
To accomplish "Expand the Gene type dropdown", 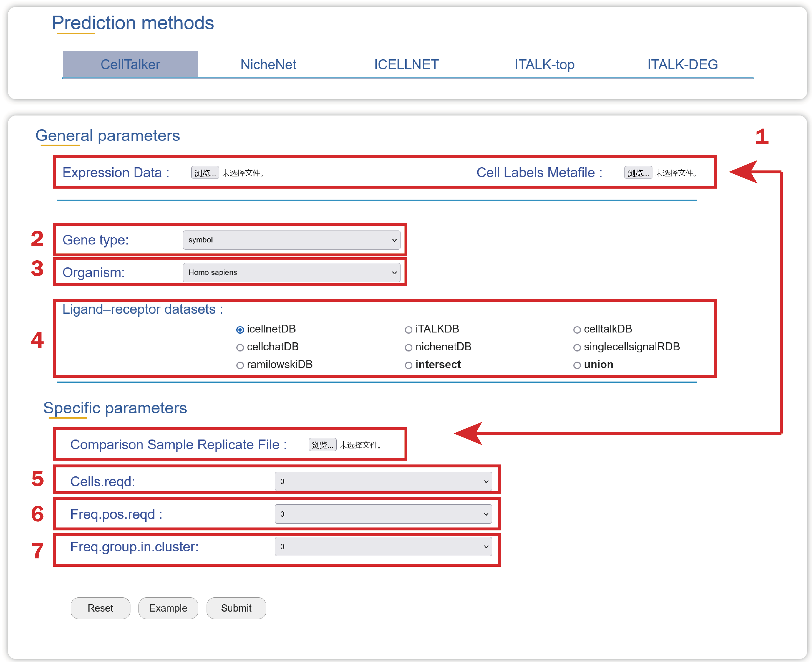I will click(x=291, y=240).
